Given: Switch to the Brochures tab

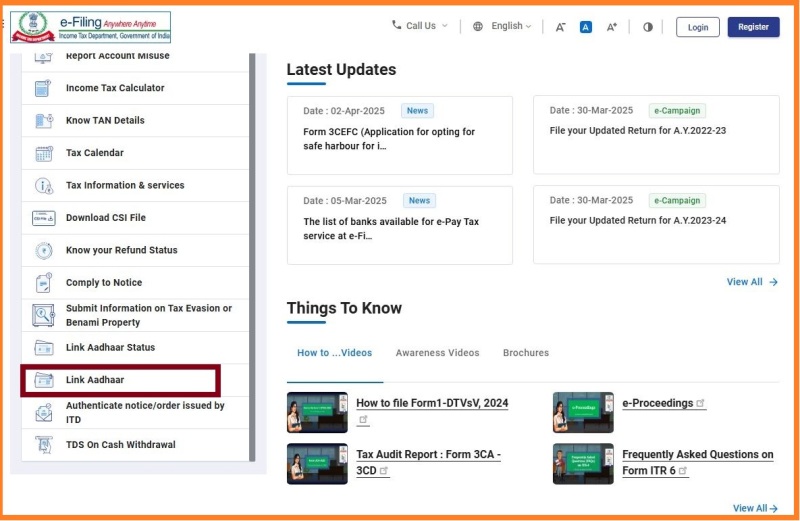Looking at the screenshot, I should (x=525, y=353).
